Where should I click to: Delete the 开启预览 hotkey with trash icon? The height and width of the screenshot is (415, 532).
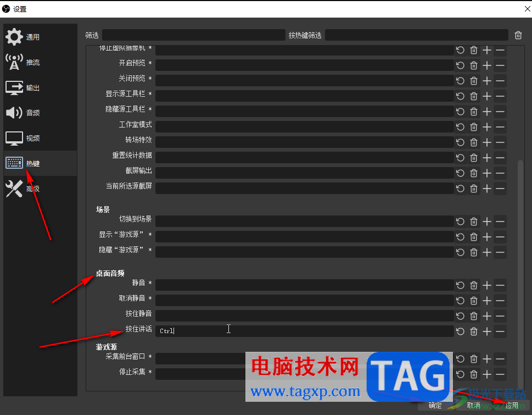474,65
